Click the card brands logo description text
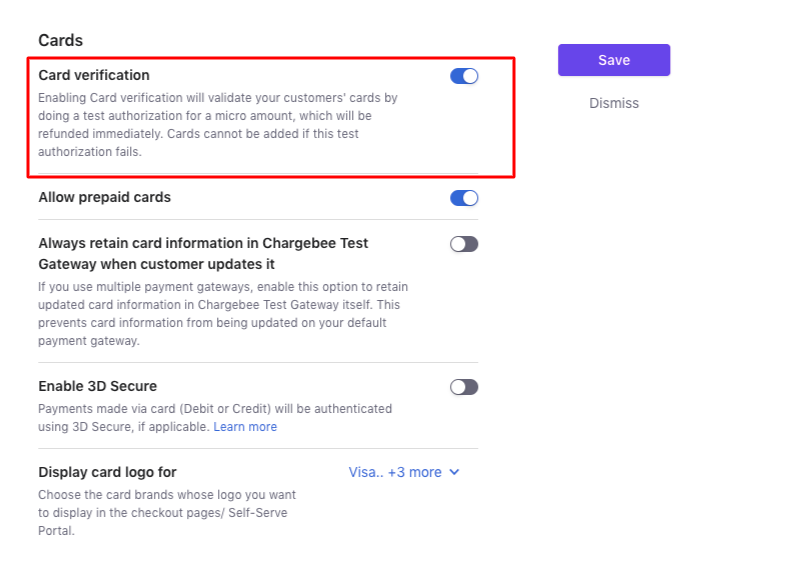The image size is (794, 563). point(167,512)
